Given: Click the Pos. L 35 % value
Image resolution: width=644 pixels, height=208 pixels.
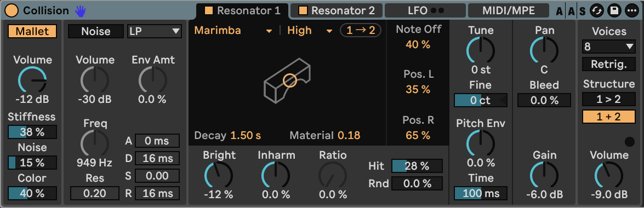Looking at the screenshot, I should click(x=418, y=89).
